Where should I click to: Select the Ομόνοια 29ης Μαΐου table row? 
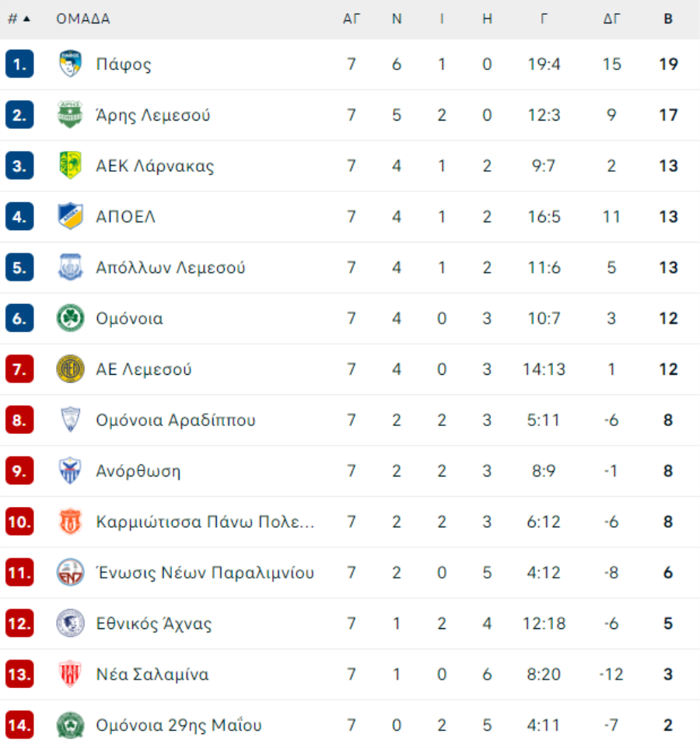click(350, 725)
